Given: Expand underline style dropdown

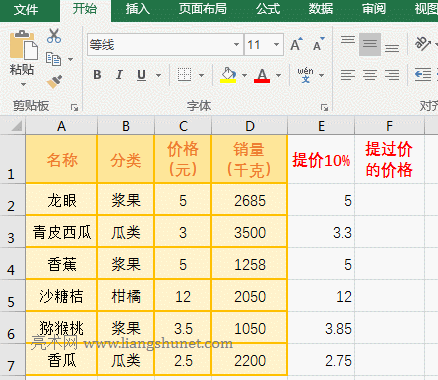Looking at the screenshot, I should [158, 75].
